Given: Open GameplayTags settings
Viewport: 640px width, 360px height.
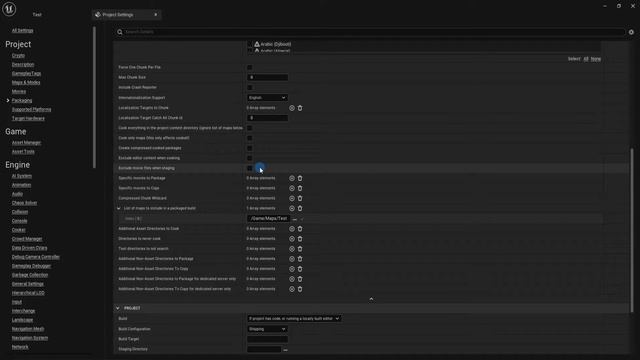Looking at the screenshot, I should [26, 73].
